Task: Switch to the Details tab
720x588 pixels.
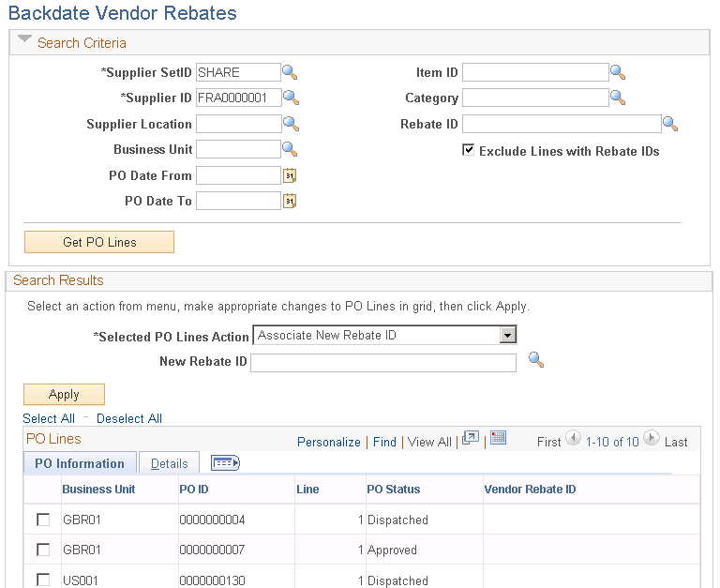Action: click(169, 463)
